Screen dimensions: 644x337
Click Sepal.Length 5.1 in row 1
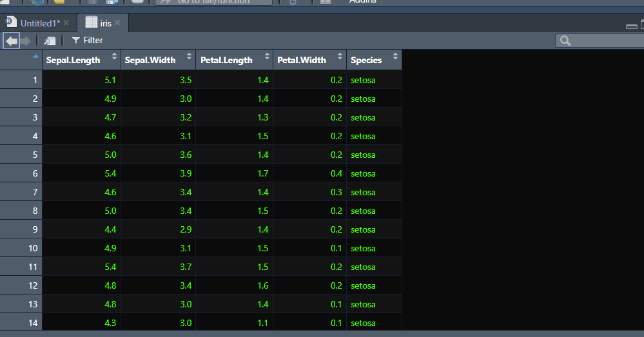[110, 80]
